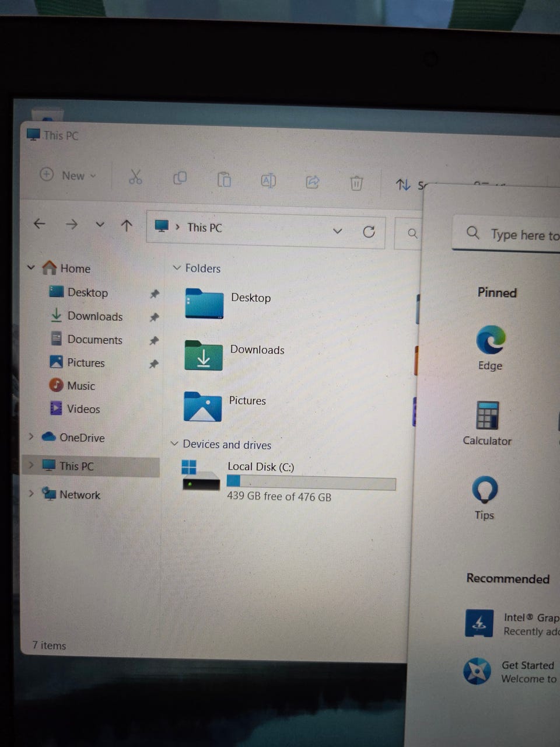
Task: Click the 7 items status text
Action: point(49,645)
